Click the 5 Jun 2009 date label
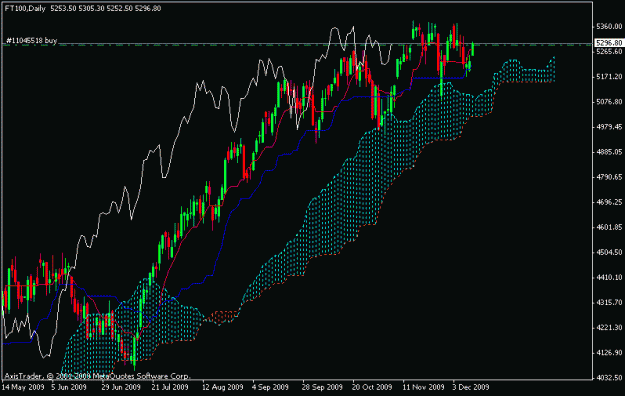Image resolution: width=625 pixels, height=396 pixels. pos(69,387)
